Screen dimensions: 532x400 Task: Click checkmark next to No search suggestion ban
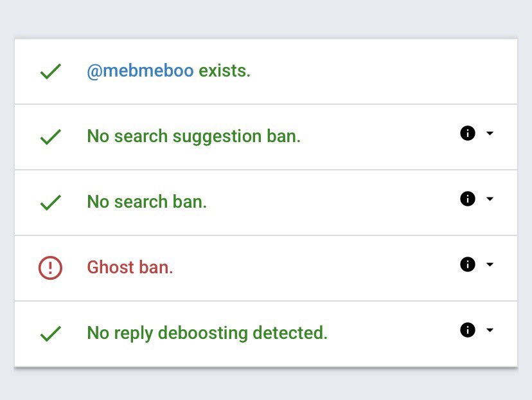50,137
